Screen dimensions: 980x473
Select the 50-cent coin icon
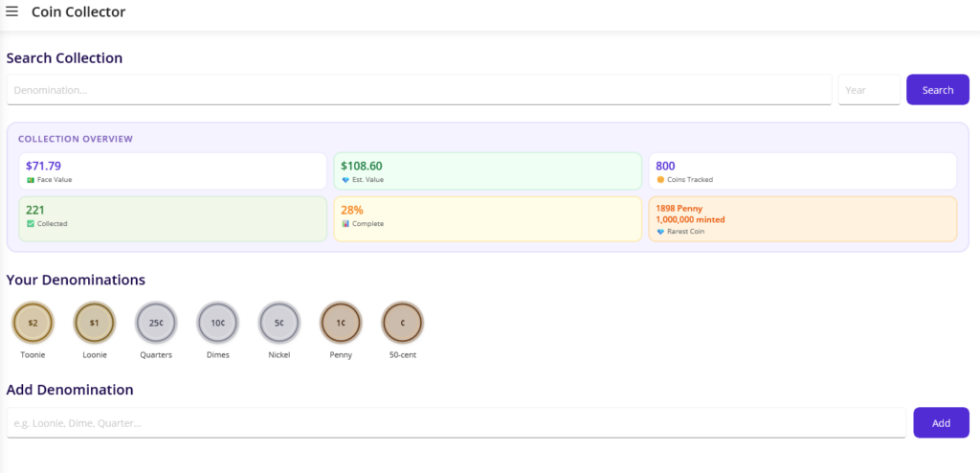[x=402, y=323]
